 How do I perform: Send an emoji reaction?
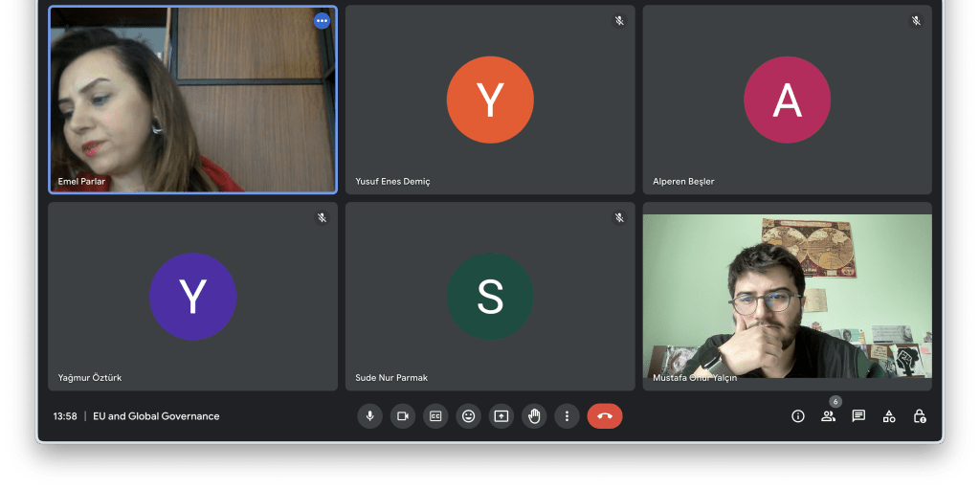[468, 416]
